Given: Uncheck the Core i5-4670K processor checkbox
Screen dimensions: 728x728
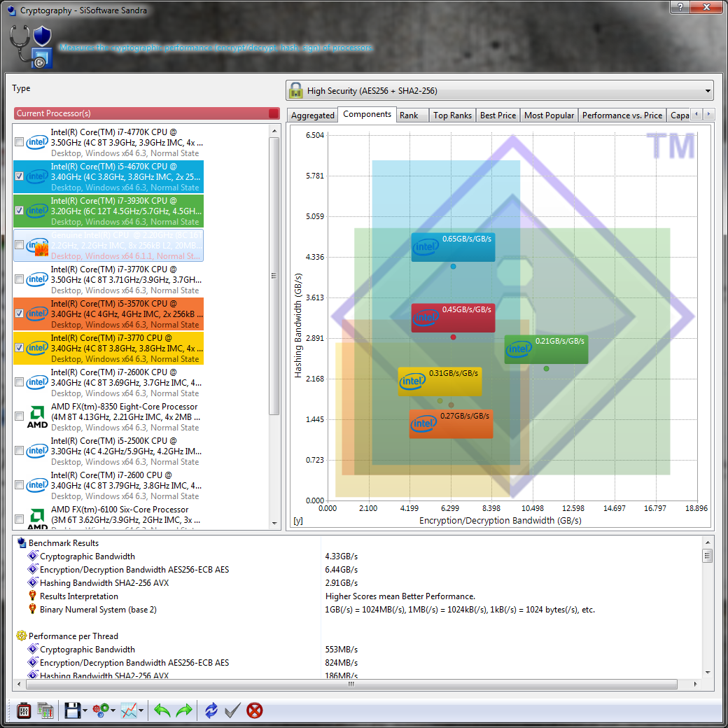Looking at the screenshot, I should click(20, 176).
